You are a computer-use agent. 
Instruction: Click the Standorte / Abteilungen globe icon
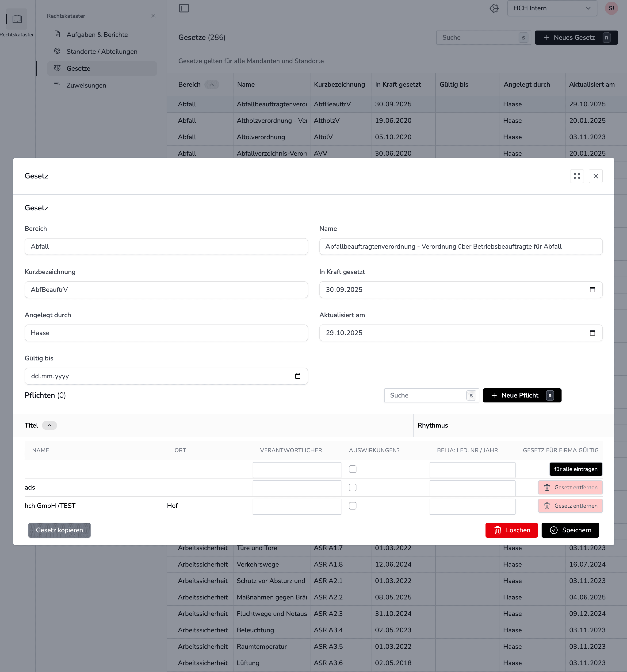(x=57, y=51)
